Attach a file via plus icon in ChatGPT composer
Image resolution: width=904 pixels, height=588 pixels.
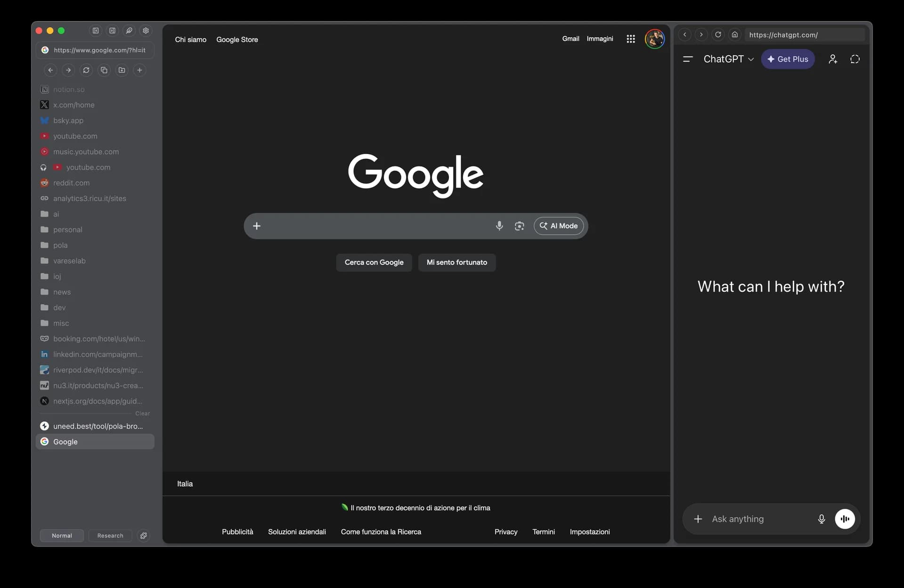point(698,519)
